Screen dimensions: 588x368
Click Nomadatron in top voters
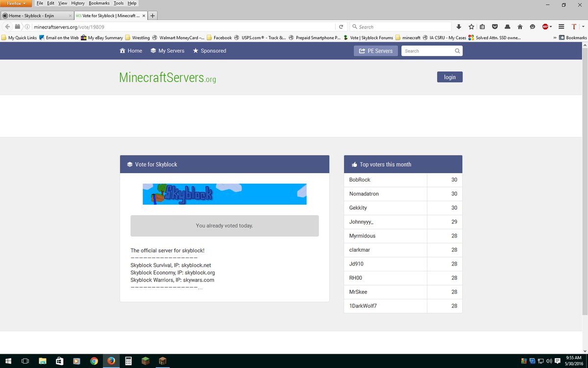pos(364,194)
